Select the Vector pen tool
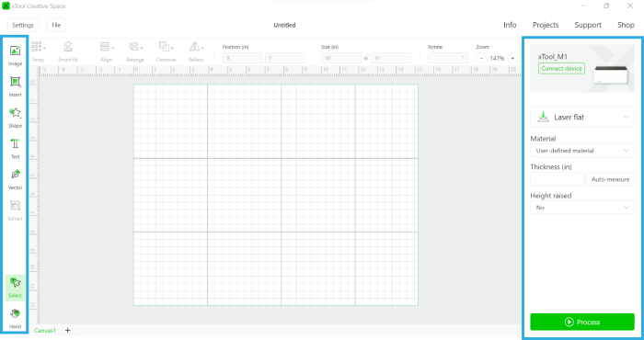Viewport: 644px width, 340px height. [16, 179]
